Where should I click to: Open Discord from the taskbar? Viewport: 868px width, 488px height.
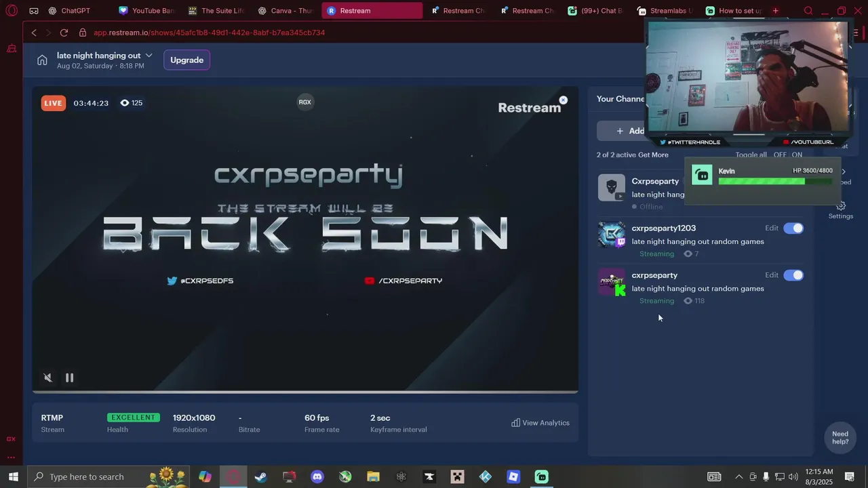(317, 476)
